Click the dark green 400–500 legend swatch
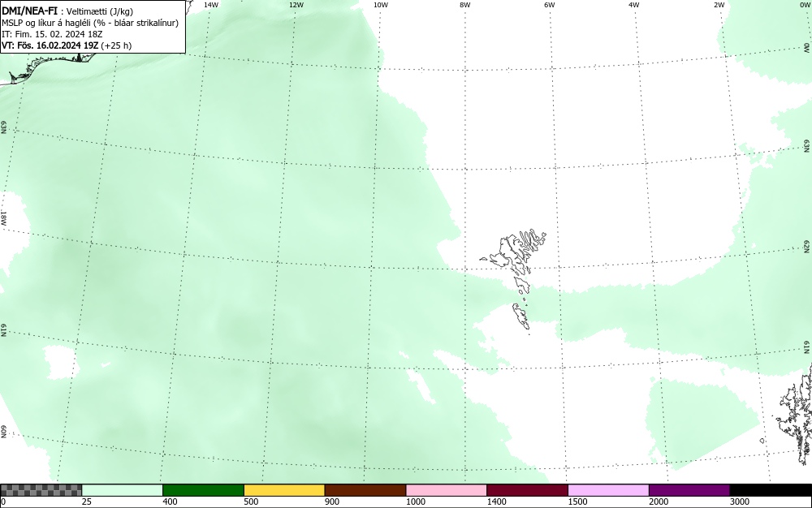Viewport: 812px width, 508px height. click(x=203, y=490)
